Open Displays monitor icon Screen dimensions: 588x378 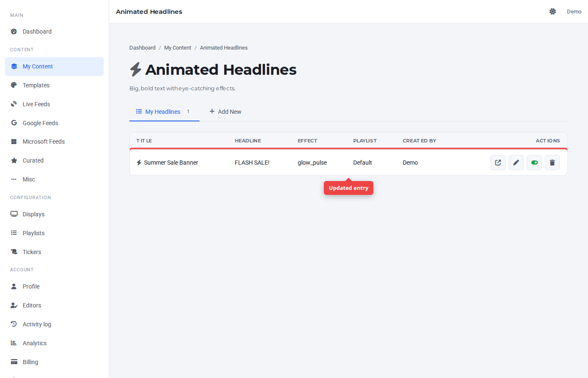14,214
